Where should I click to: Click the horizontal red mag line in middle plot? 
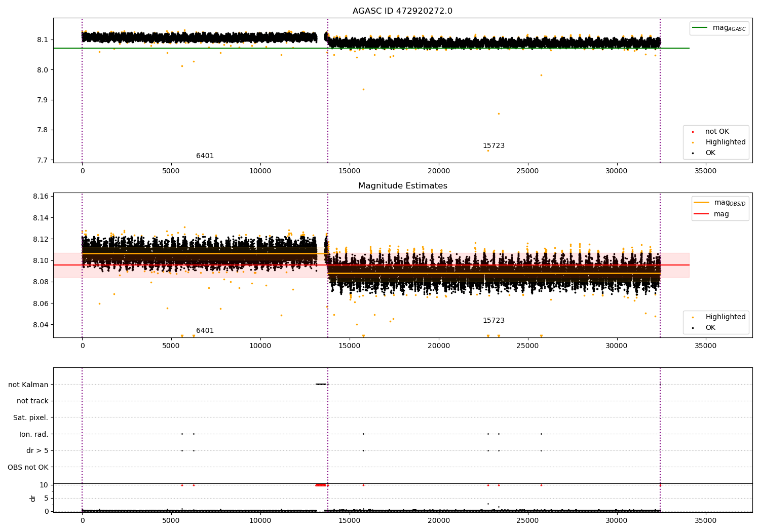(x=371, y=265)
